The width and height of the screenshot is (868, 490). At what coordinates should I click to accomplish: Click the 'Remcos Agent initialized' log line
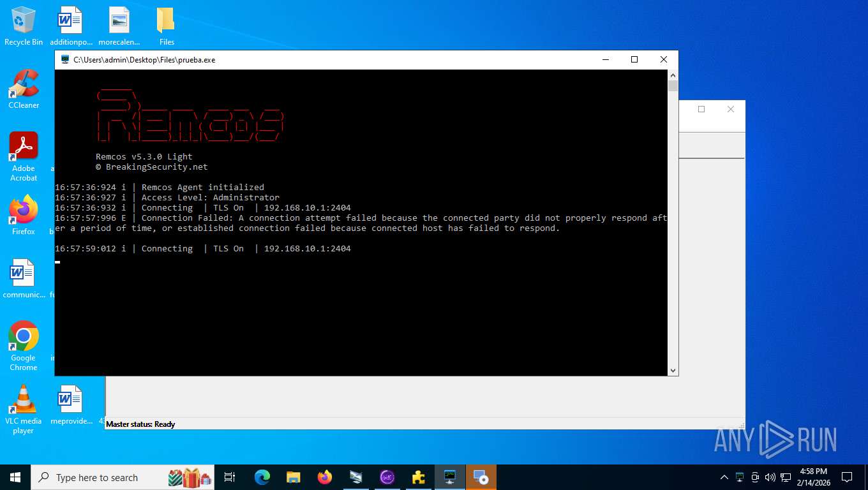pyautogui.click(x=160, y=187)
